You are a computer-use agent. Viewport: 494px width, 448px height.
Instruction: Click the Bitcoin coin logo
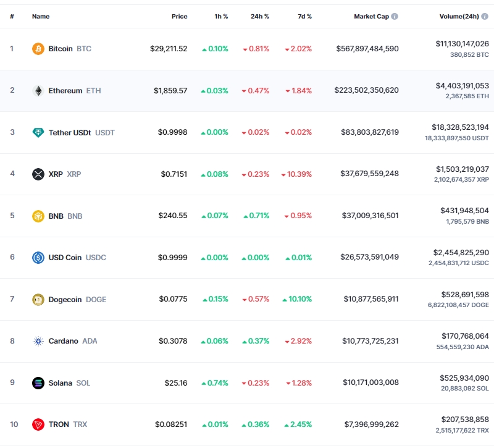tap(38, 49)
